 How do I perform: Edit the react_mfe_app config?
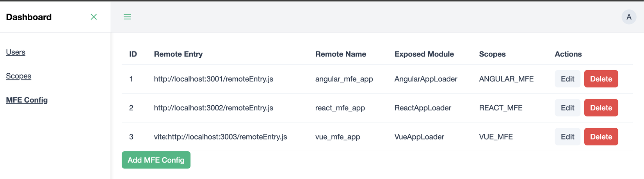point(567,108)
